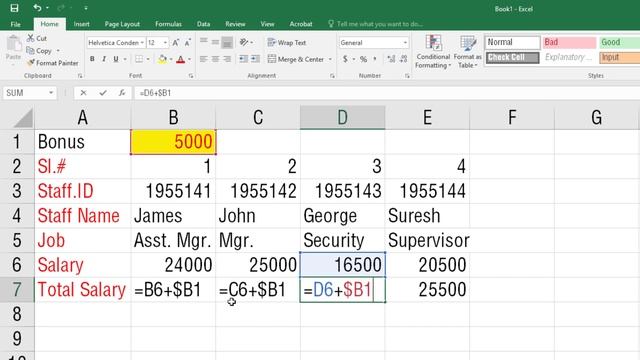Apply the Check Cell style
The height and width of the screenshot is (360, 640).
pyautogui.click(x=512, y=58)
